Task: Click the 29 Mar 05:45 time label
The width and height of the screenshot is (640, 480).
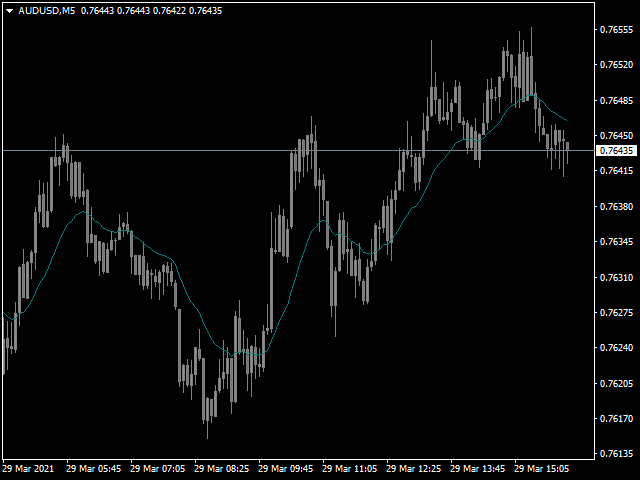Action: point(93,468)
